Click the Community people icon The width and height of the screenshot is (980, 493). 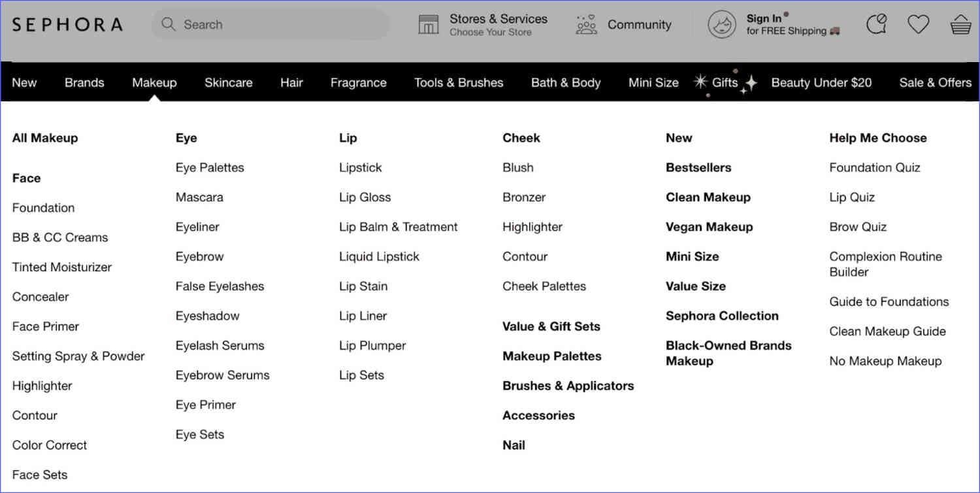[586, 24]
